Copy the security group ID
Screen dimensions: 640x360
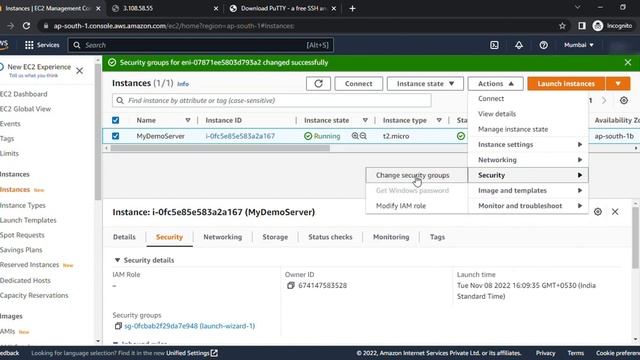click(118, 326)
